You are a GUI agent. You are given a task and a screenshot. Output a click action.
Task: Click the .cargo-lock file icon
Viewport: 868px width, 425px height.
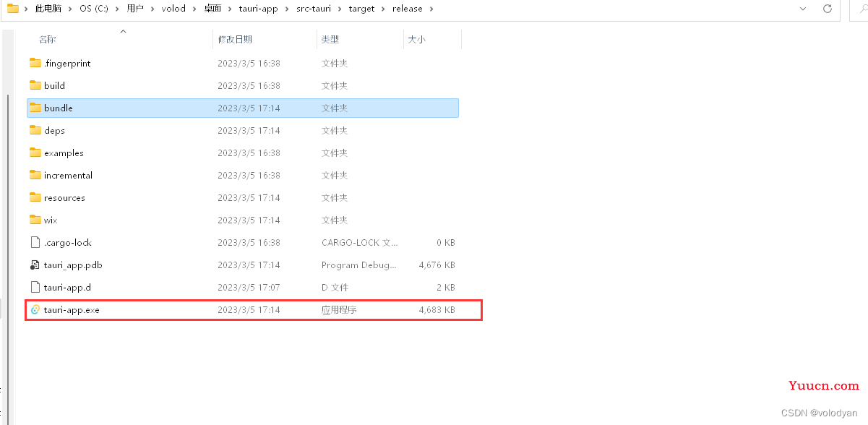tap(35, 242)
